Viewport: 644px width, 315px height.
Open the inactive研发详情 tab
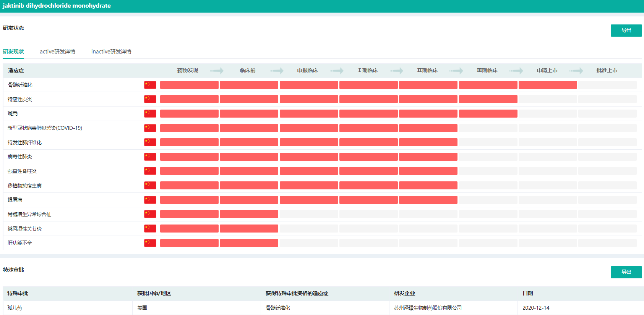(x=111, y=52)
